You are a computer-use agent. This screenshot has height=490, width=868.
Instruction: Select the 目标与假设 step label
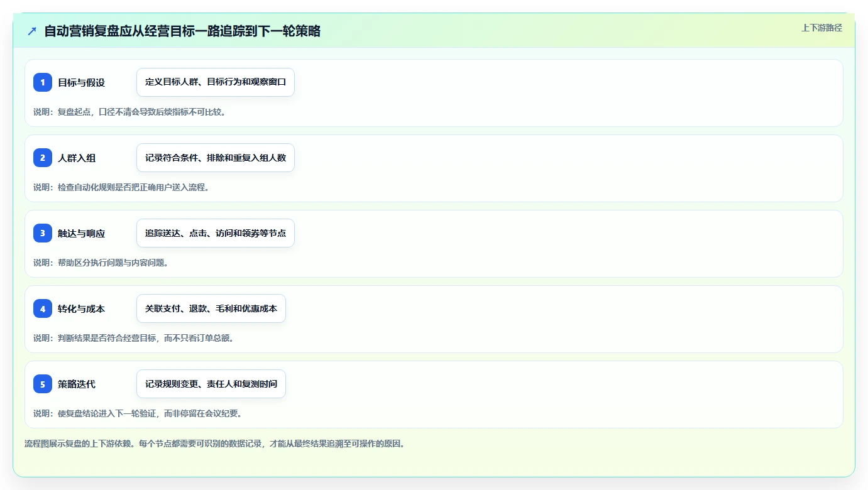[81, 82]
